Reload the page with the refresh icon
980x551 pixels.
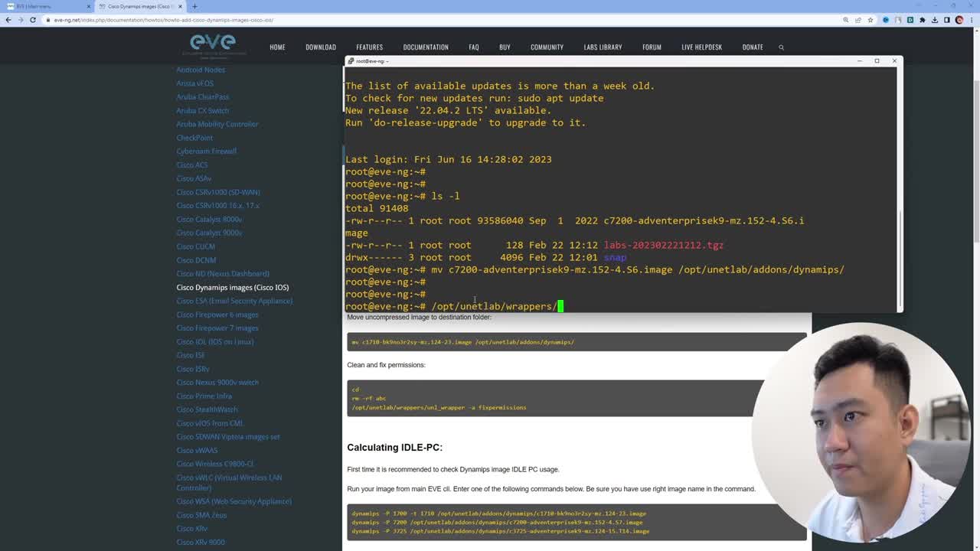coord(33,20)
